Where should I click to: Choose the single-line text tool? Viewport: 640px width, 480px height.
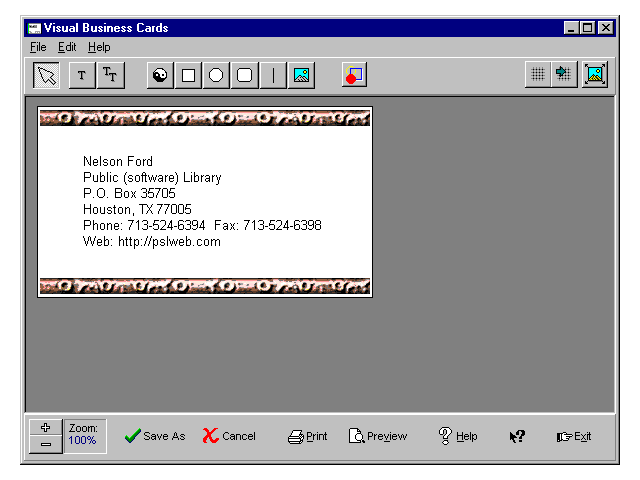[x=81, y=76]
